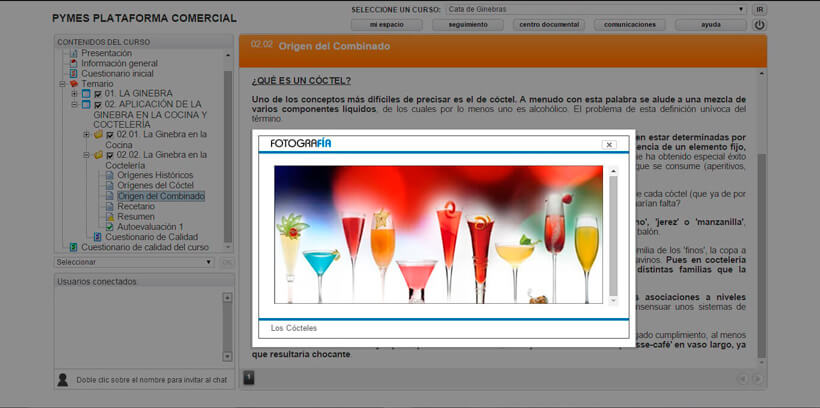Image resolution: width=820 pixels, height=408 pixels.
Task: Click the page icon beside Orígenes Históricos
Action: point(109,175)
